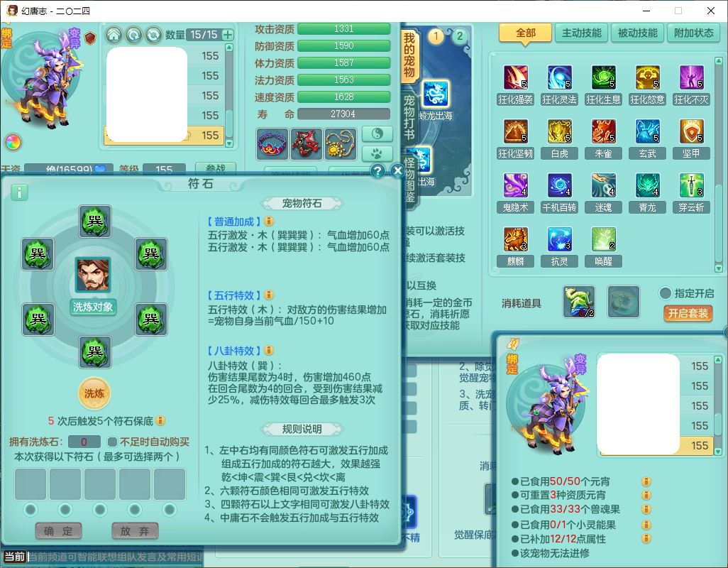Click the 开启套装 button
This screenshot has width=728, height=568.
pyautogui.click(x=688, y=313)
